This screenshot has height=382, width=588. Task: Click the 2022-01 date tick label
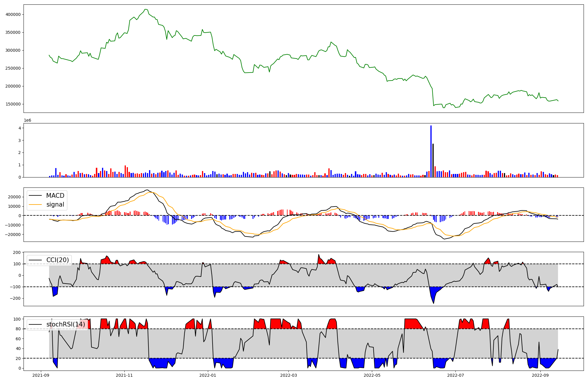(208, 375)
